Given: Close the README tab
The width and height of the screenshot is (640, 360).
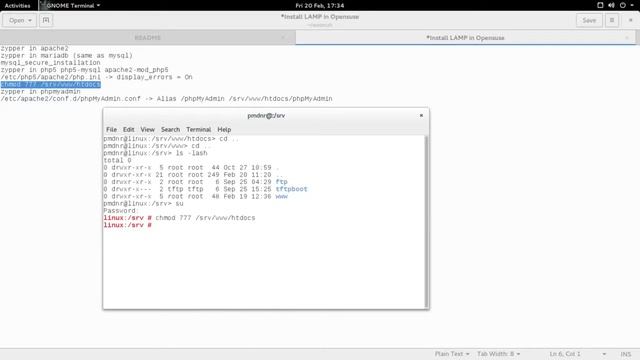Looking at the screenshot, I should pos(283,38).
